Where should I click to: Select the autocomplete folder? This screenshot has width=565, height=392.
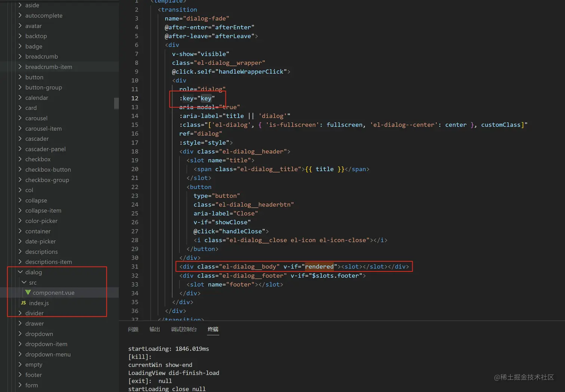click(44, 16)
